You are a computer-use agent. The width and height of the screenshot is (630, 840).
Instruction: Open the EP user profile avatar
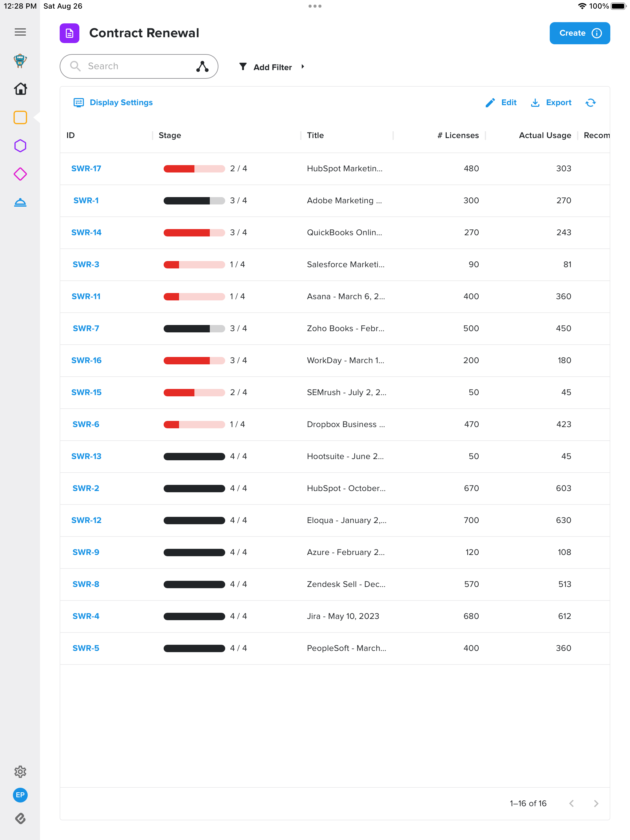tap(20, 795)
